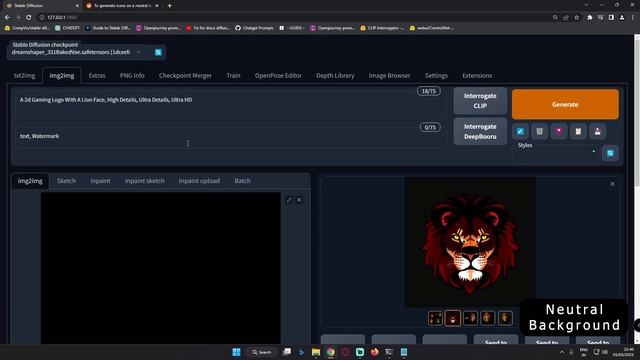Select the grid thumbnail in output gallery
This screenshot has height=360, width=640.
pos(435,318)
